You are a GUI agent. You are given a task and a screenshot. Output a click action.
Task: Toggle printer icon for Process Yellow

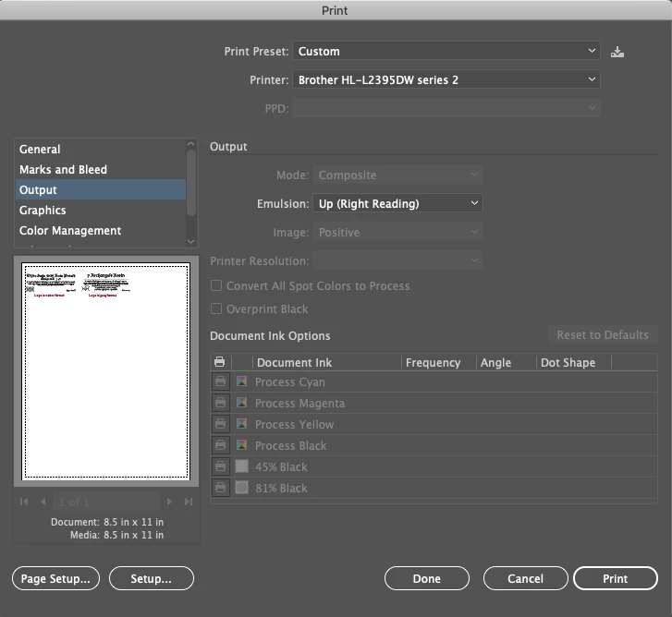click(220, 424)
